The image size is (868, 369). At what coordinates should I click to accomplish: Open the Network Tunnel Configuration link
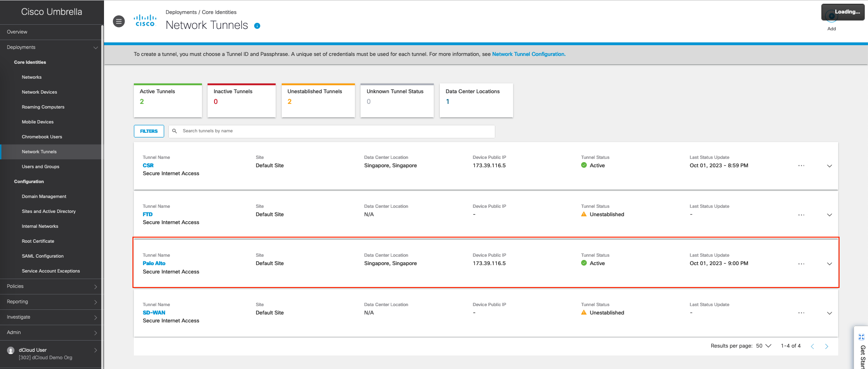(528, 54)
